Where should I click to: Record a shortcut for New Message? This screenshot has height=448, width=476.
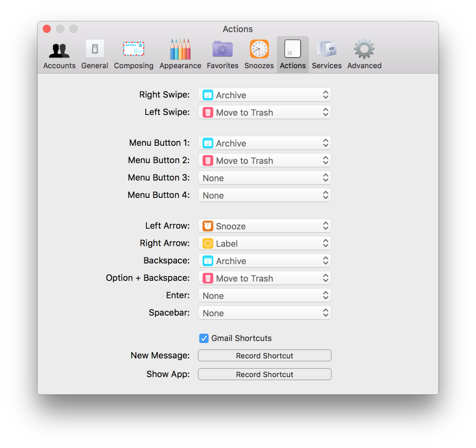coord(264,355)
